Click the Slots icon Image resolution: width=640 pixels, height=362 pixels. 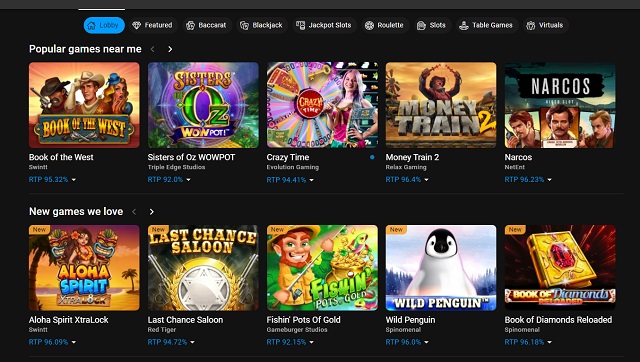[421, 25]
